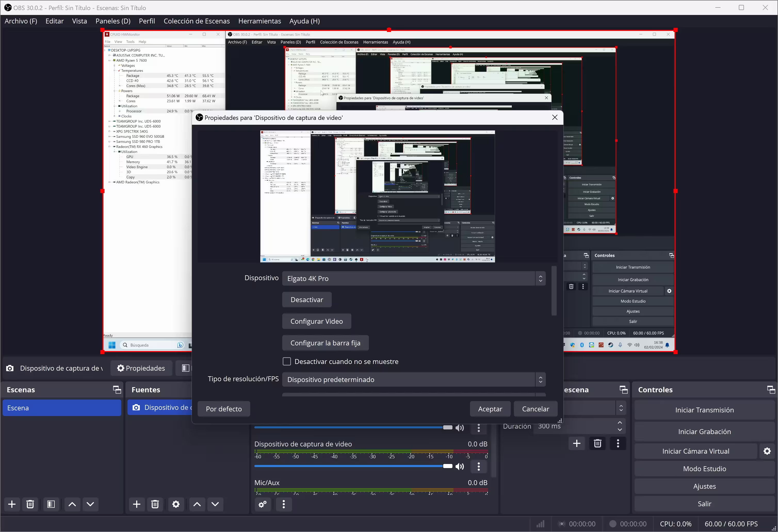Open audio mixer three-dot menu at bottom
Screen dimensions: 778x532
tap(284, 504)
